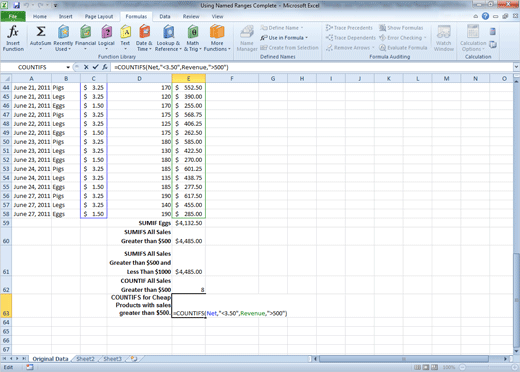Expand the Name Box dropdown
Screen dimensions: 520x372
[x=68, y=67]
